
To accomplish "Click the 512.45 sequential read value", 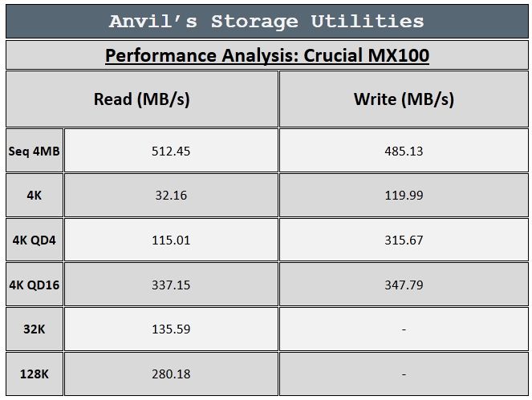I will (x=171, y=151).
